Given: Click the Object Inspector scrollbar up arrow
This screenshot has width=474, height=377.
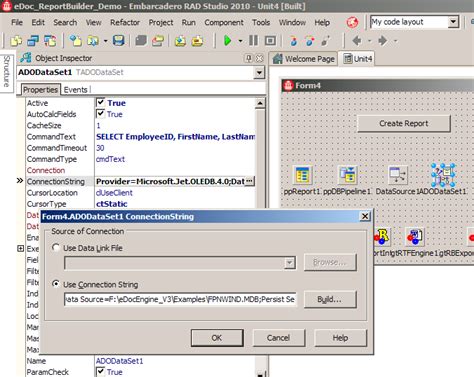Looking at the screenshot, I should pyautogui.click(x=260, y=103).
